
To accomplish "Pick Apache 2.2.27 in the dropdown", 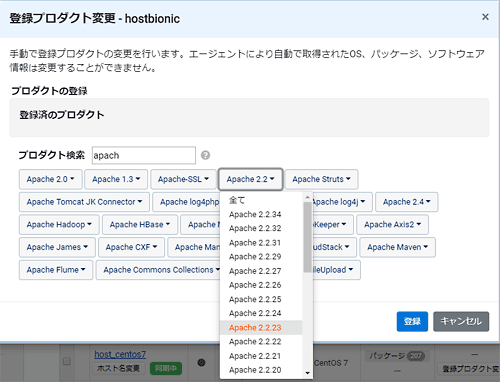I will click(261, 271).
